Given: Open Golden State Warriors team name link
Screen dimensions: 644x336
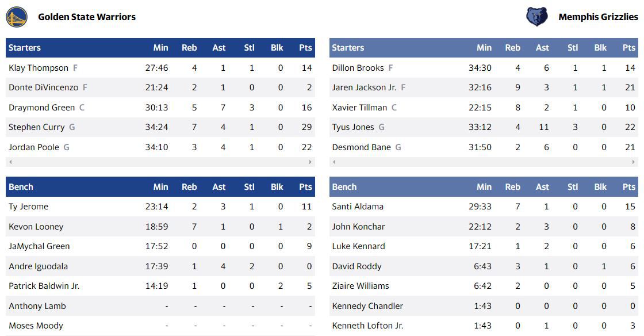Looking at the screenshot, I should (x=87, y=17).
